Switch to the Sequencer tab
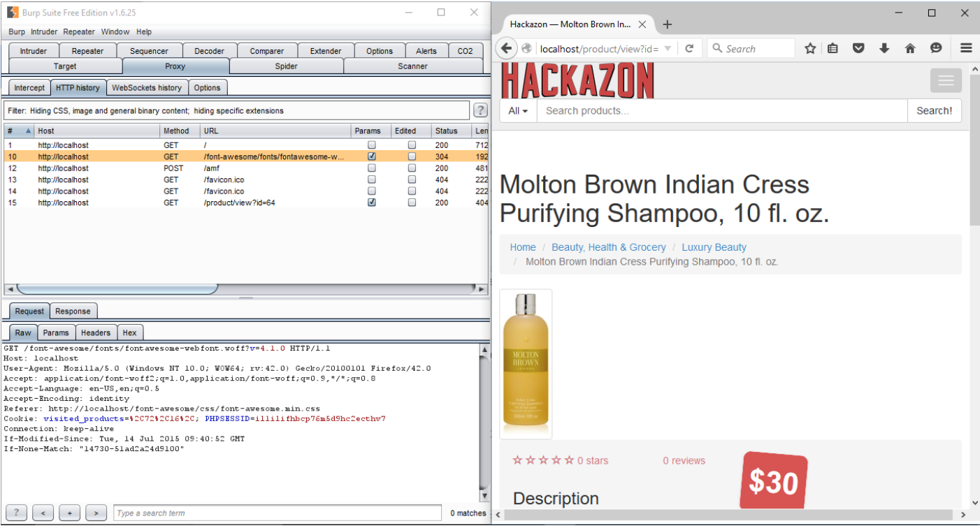 pos(149,51)
